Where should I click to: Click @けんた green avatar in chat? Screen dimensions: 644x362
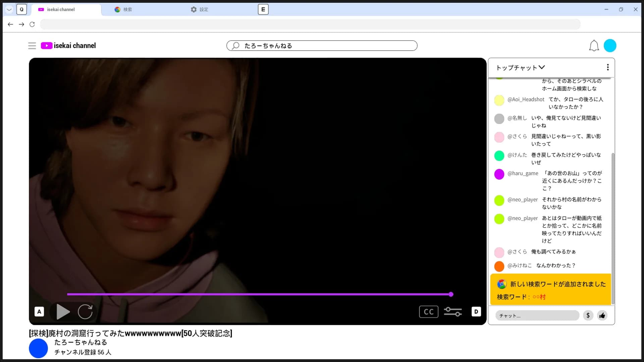tap(499, 156)
